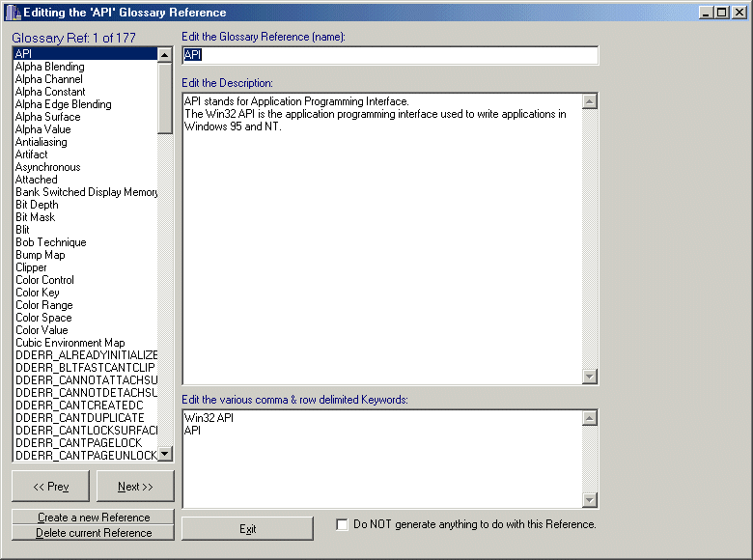Choose 'Bump Map' from the glossary list
The width and height of the screenshot is (753, 560).
click(41, 255)
